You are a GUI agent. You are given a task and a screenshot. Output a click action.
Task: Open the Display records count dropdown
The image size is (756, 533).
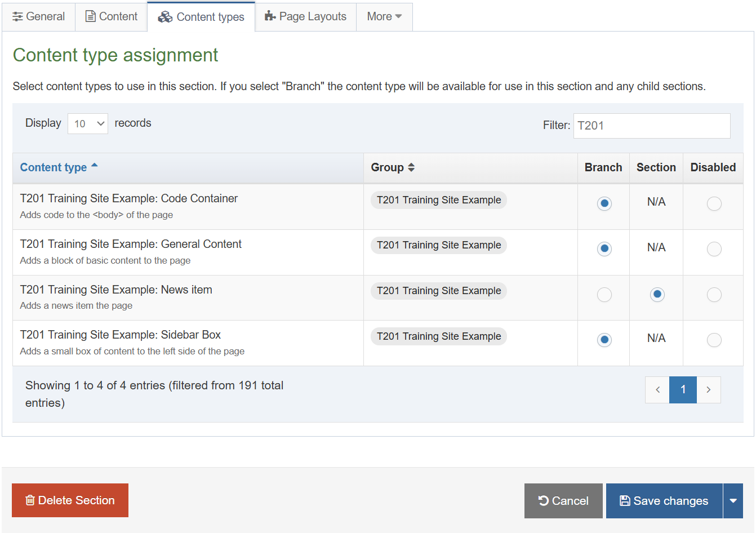coord(87,123)
